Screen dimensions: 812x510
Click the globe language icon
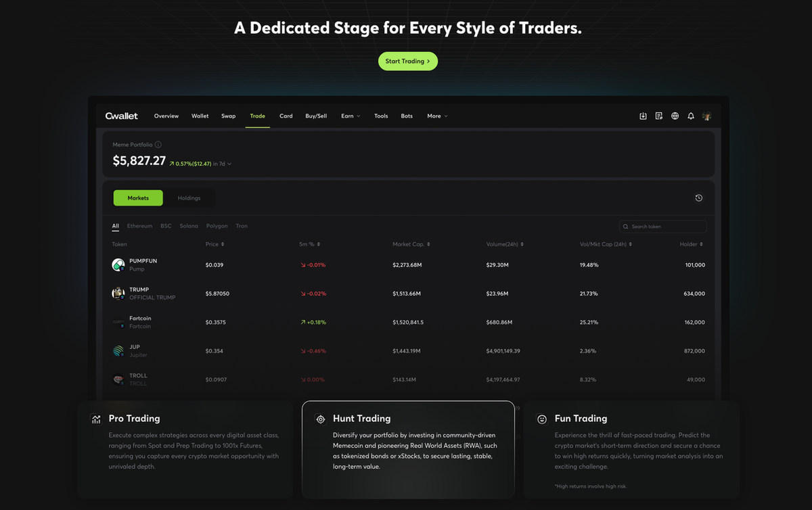pyautogui.click(x=675, y=116)
